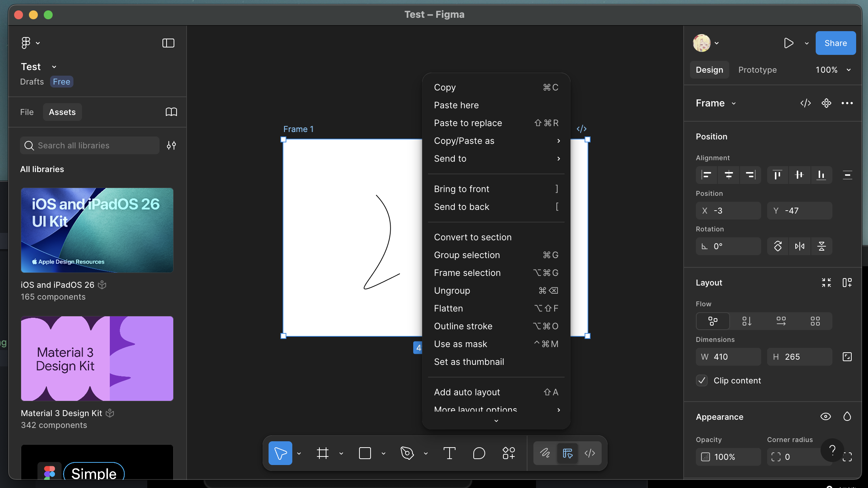The image size is (868, 488).
Task: Choose Flatten from context menu
Action: pos(448,309)
